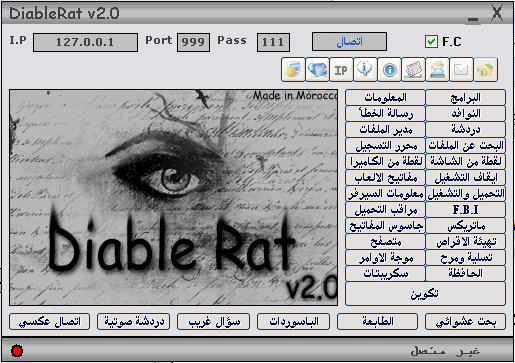This screenshot has width=515, height=363.
Task: Click the تسلية ومرح button
Action: tap(466, 257)
